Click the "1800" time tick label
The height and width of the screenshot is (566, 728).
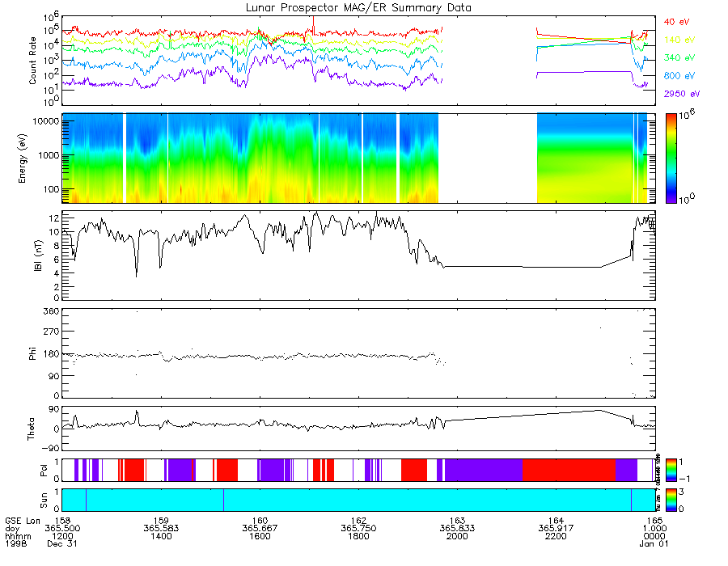coord(358,536)
